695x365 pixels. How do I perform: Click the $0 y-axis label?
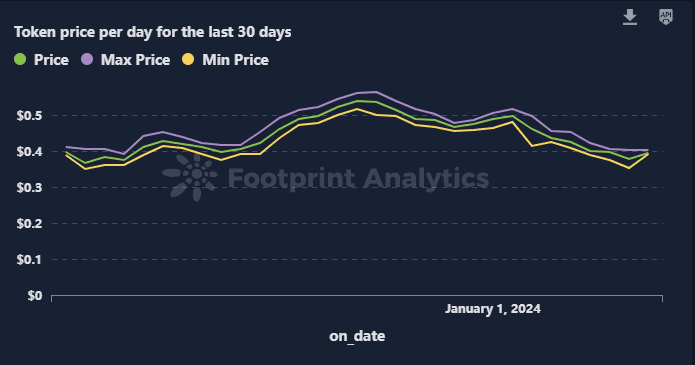click(35, 295)
